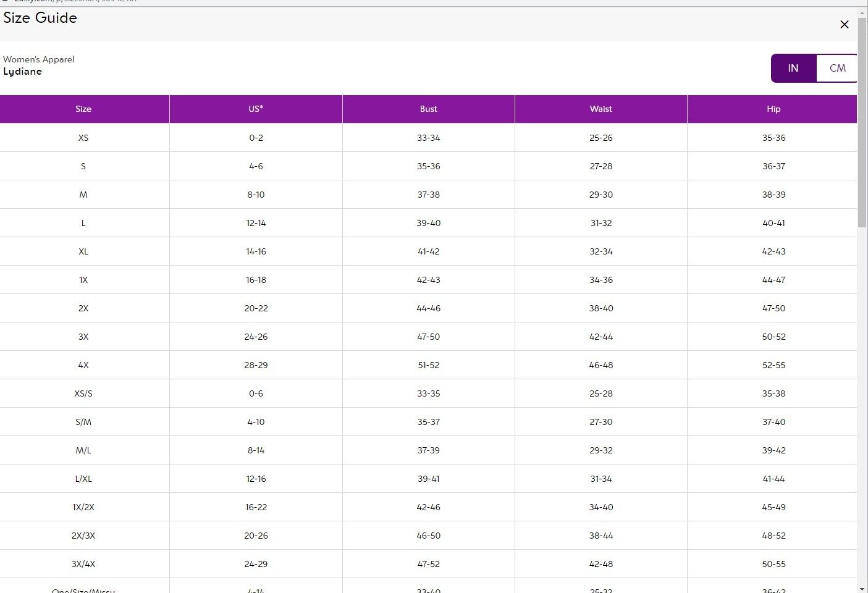Screen dimensions: 868x593
Task: Click Bust value 37-39 for M/L
Action: [x=428, y=450]
